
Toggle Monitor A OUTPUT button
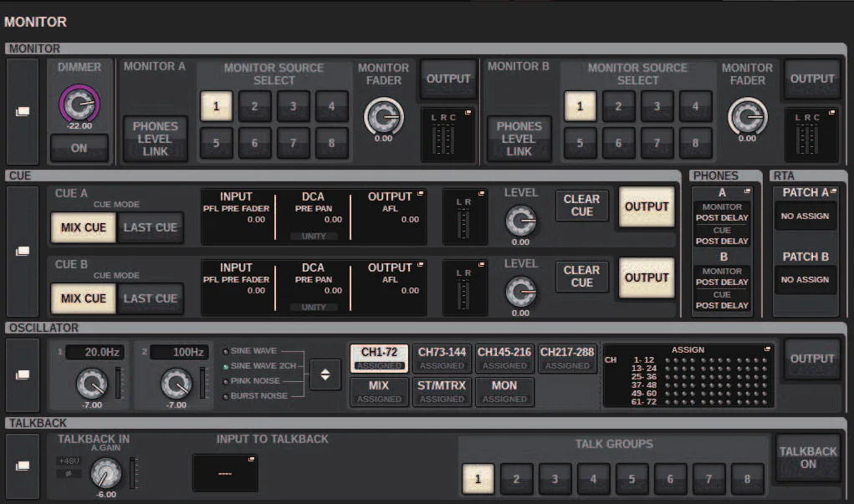[x=448, y=79]
